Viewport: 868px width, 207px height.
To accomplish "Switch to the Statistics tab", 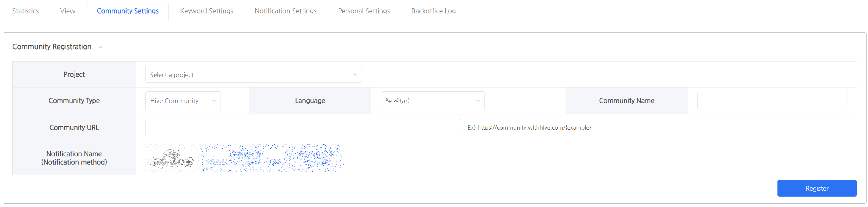I will 25,11.
